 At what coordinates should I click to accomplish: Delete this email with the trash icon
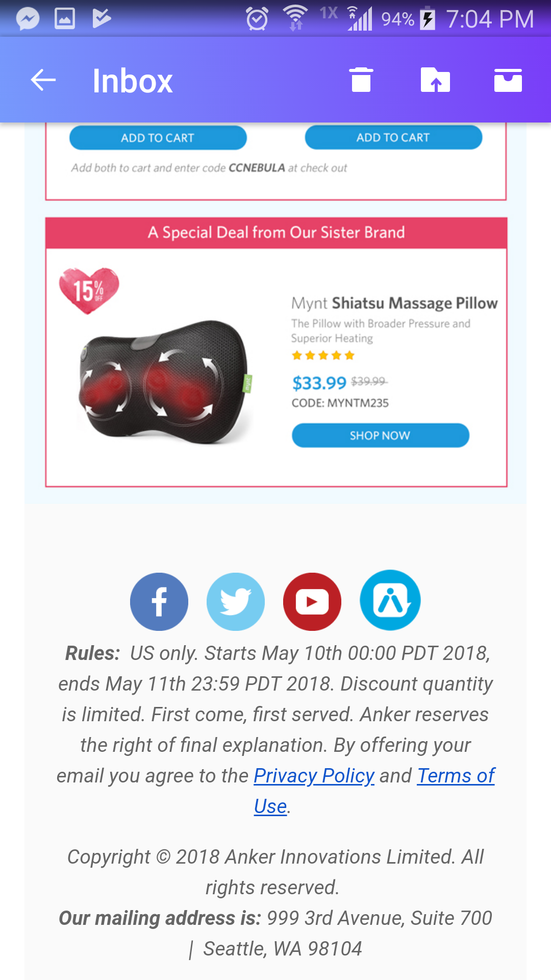point(361,80)
